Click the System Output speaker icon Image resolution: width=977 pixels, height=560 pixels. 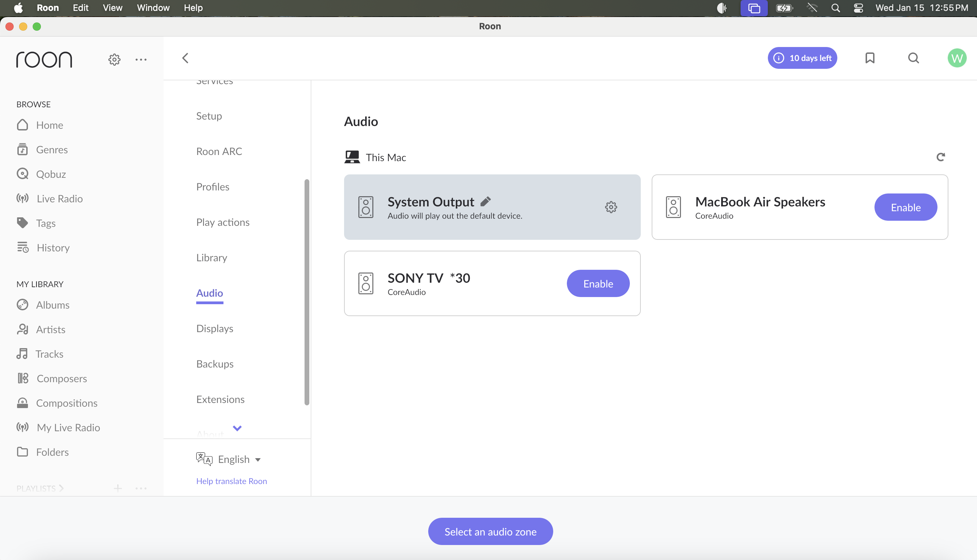tap(366, 207)
